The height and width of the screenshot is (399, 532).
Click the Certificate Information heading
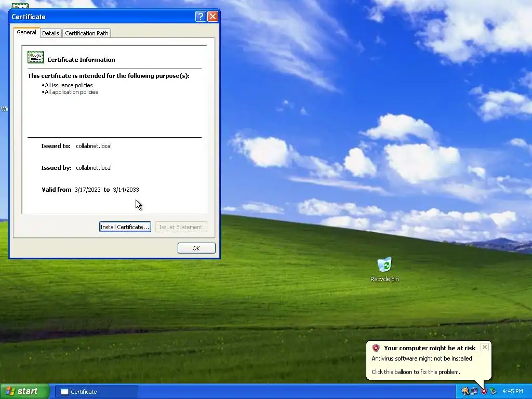(x=81, y=60)
